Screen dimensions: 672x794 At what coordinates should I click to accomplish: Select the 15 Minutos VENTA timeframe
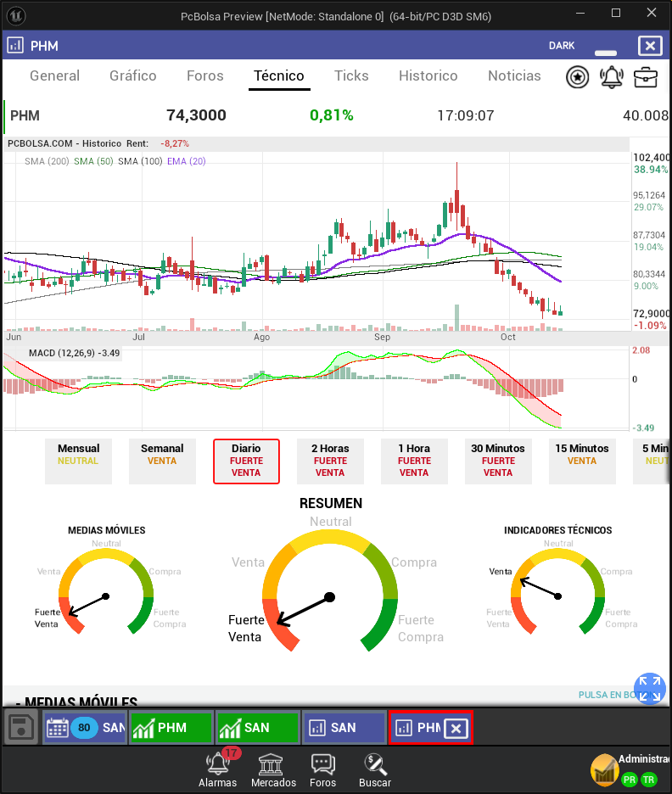582,461
